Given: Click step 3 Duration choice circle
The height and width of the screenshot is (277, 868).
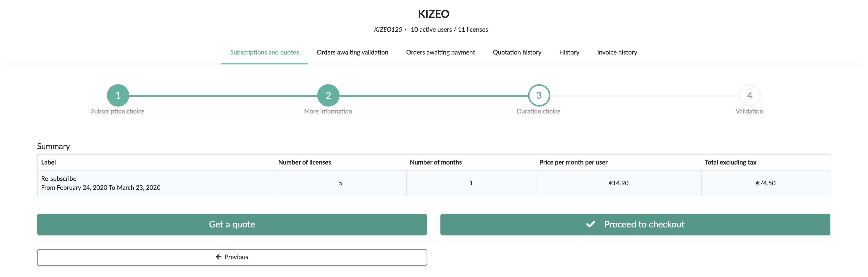Looking at the screenshot, I should tap(539, 95).
